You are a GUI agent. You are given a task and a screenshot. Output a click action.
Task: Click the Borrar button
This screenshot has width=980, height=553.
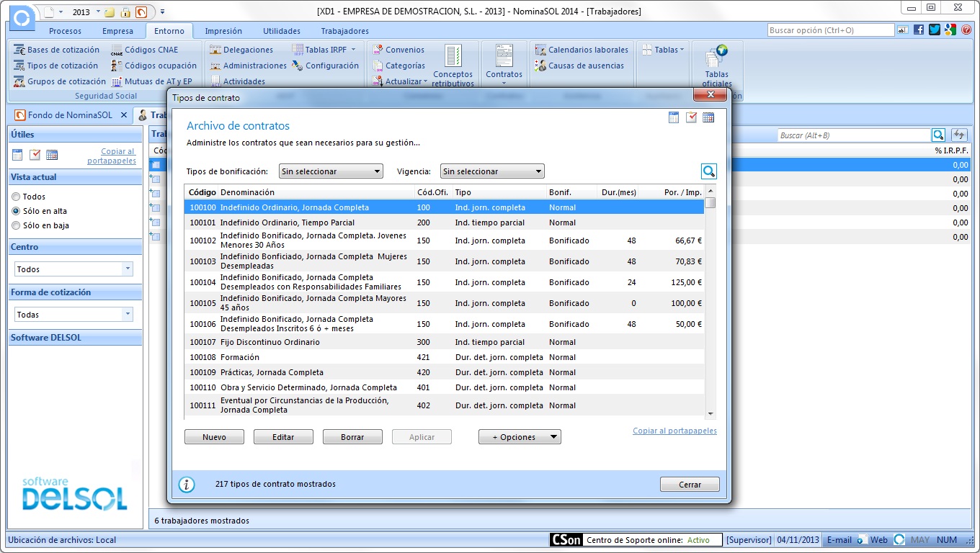click(x=352, y=437)
